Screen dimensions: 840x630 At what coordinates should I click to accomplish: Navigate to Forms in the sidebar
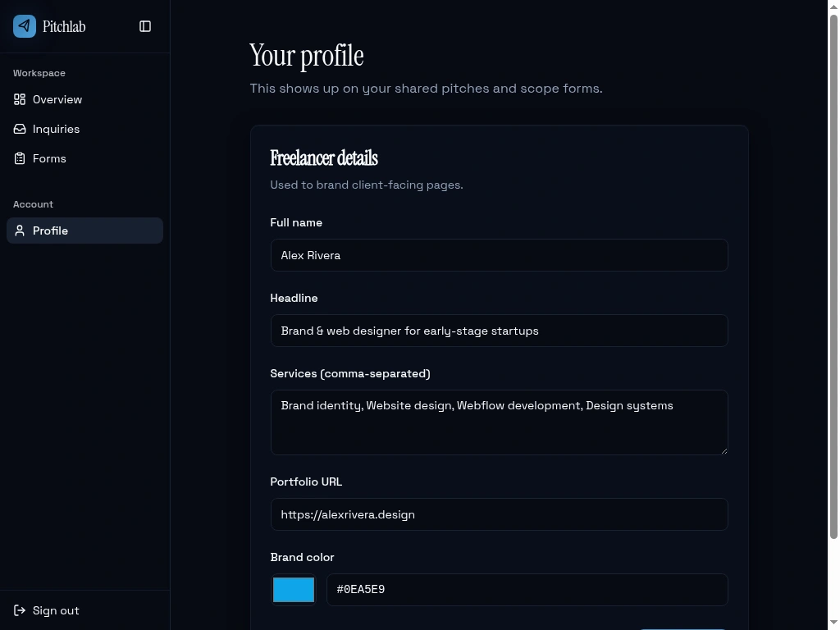[49, 158]
